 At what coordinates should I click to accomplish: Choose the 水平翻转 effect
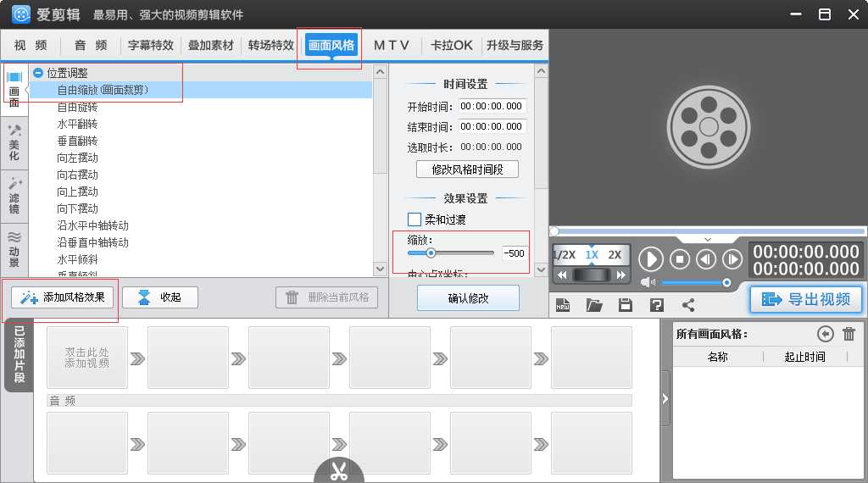click(77, 124)
